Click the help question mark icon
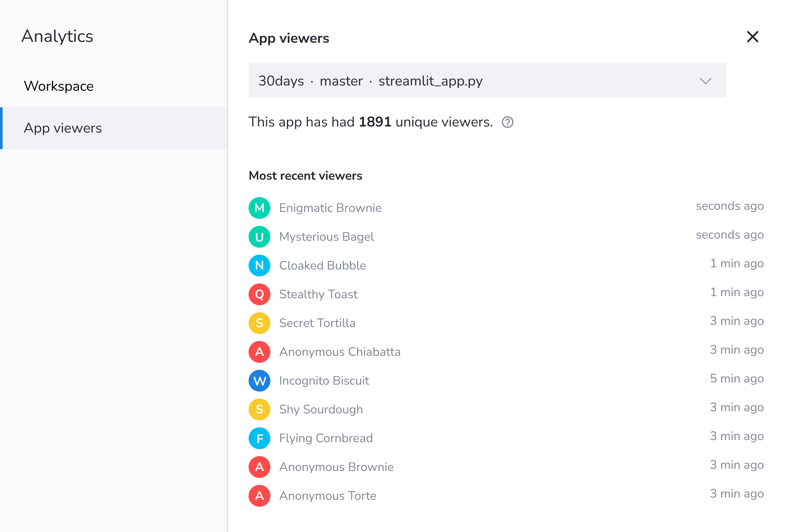The width and height of the screenshot is (785, 532). 507,122
